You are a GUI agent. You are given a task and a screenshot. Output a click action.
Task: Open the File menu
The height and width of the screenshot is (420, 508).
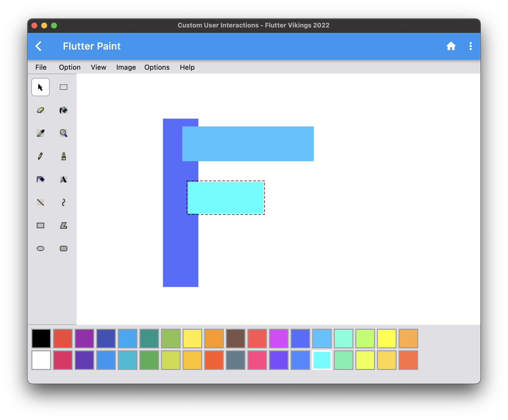point(41,67)
